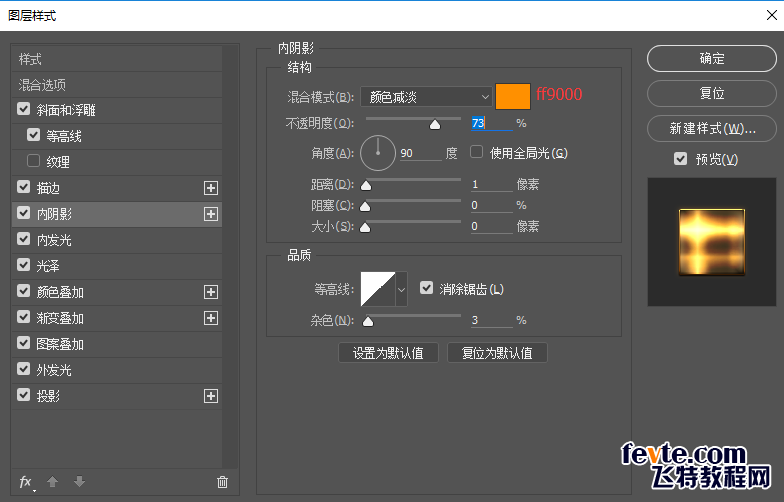Add another 颜色叠加 effect with plus icon
This screenshot has width=784, height=502.
pos(211,292)
